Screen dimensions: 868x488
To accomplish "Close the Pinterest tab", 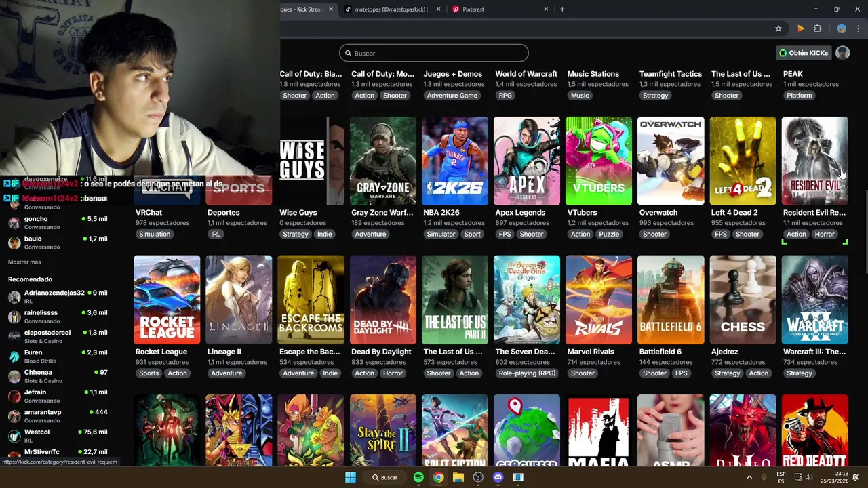I will click(546, 9).
